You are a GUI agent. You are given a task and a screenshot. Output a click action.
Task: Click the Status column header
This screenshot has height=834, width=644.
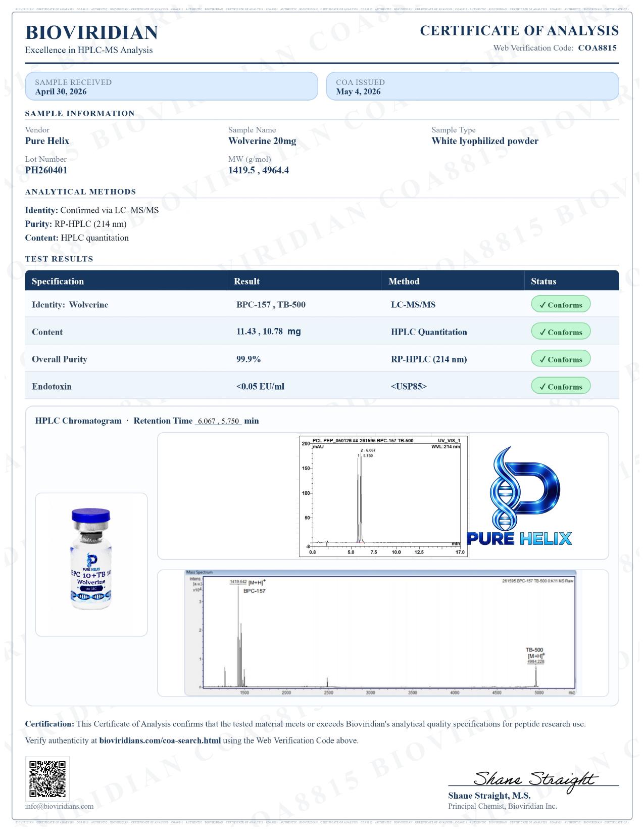point(543,282)
